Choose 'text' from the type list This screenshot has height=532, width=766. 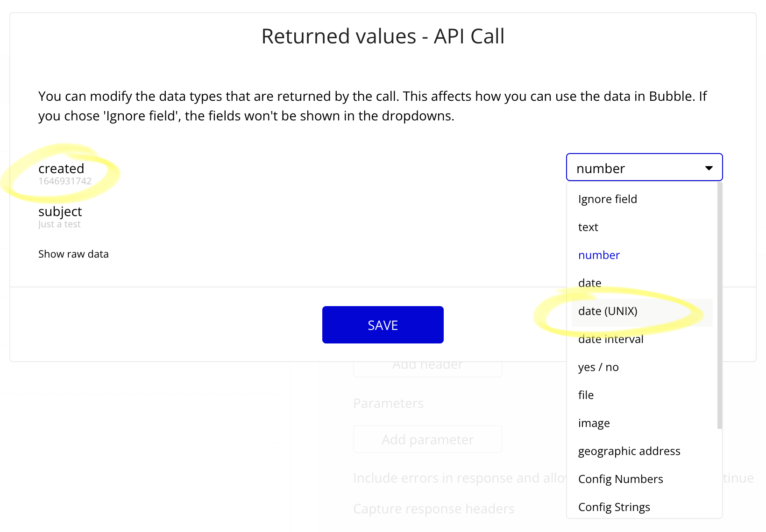pos(588,227)
